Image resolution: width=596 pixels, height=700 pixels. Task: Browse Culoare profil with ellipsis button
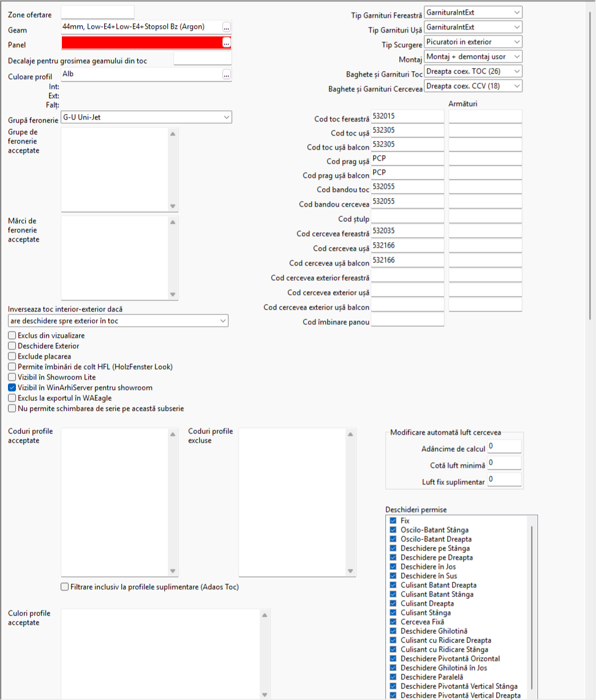pos(227,75)
